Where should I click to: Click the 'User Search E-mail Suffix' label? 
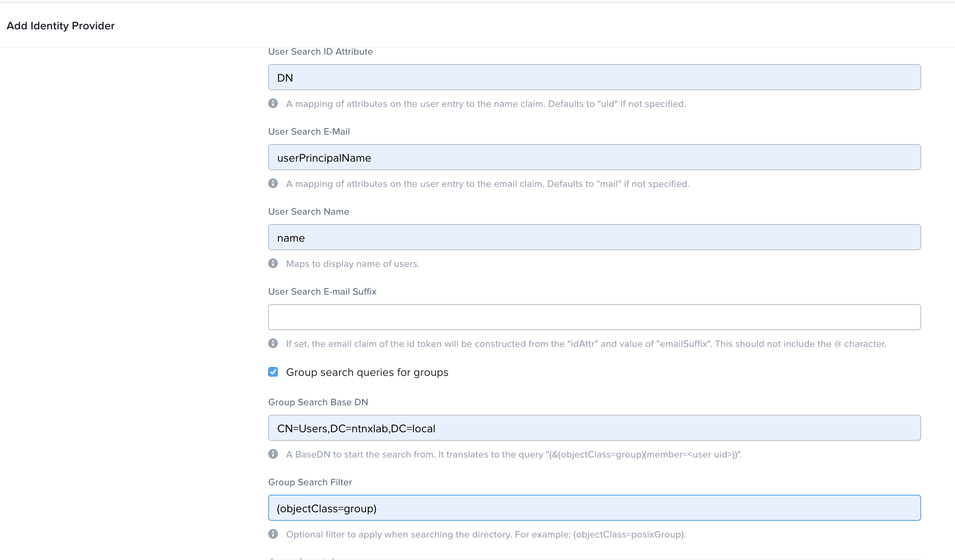point(322,291)
